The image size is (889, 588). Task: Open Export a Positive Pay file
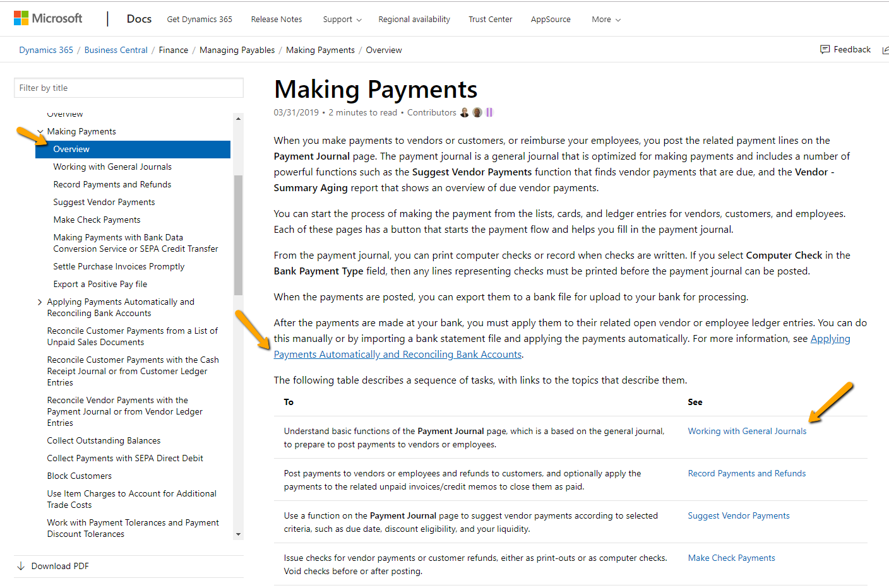[x=100, y=285]
